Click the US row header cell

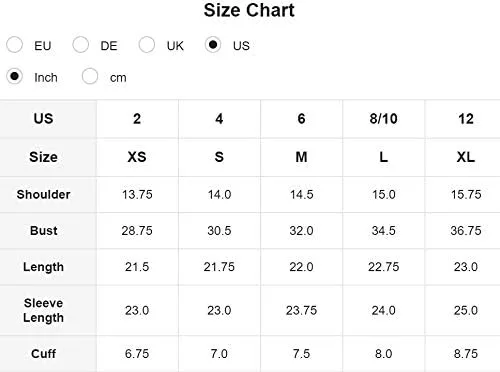43,119
